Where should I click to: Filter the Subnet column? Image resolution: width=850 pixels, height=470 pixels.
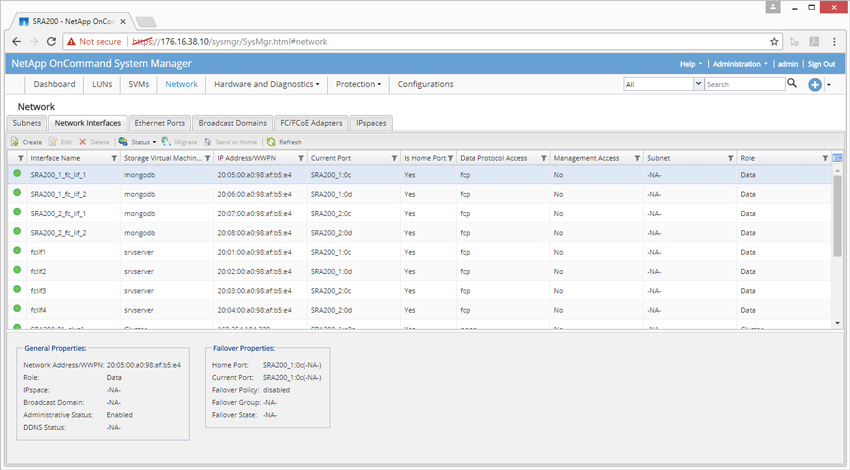(731, 158)
